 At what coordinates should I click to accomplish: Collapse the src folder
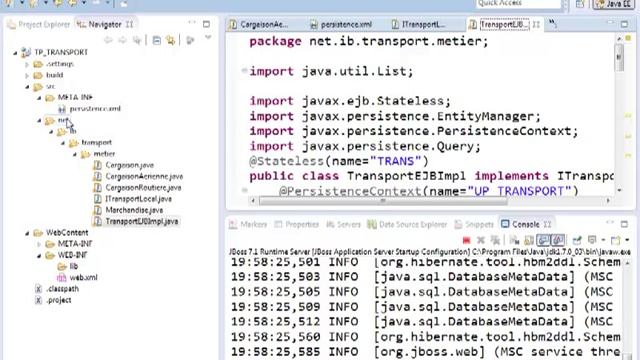[27, 87]
